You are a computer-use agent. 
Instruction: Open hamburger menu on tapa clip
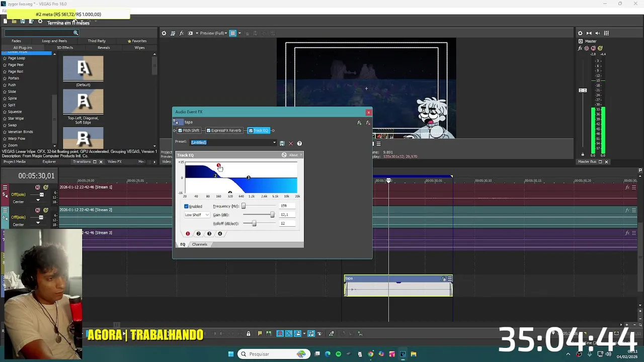coord(450,279)
